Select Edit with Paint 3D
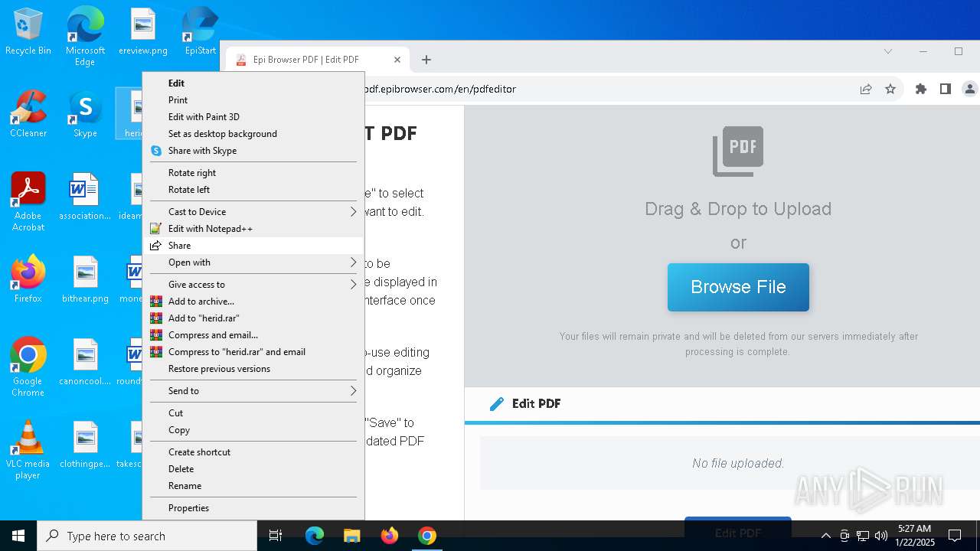Viewport: 980px width, 551px height. (x=253, y=117)
